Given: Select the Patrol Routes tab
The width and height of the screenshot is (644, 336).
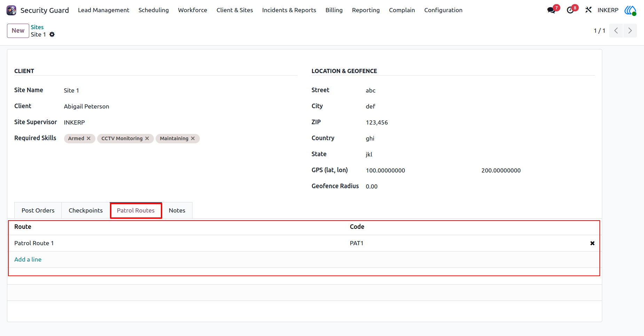Looking at the screenshot, I should click(x=136, y=210).
